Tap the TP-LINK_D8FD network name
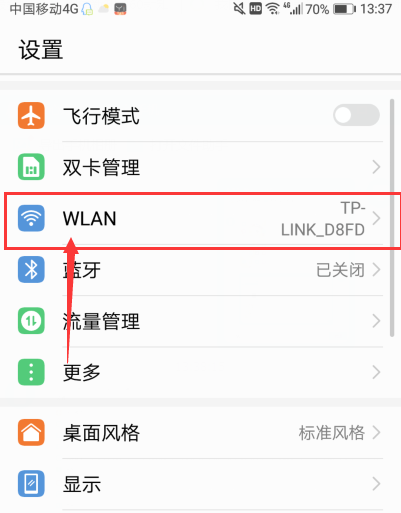 click(323, 219)
